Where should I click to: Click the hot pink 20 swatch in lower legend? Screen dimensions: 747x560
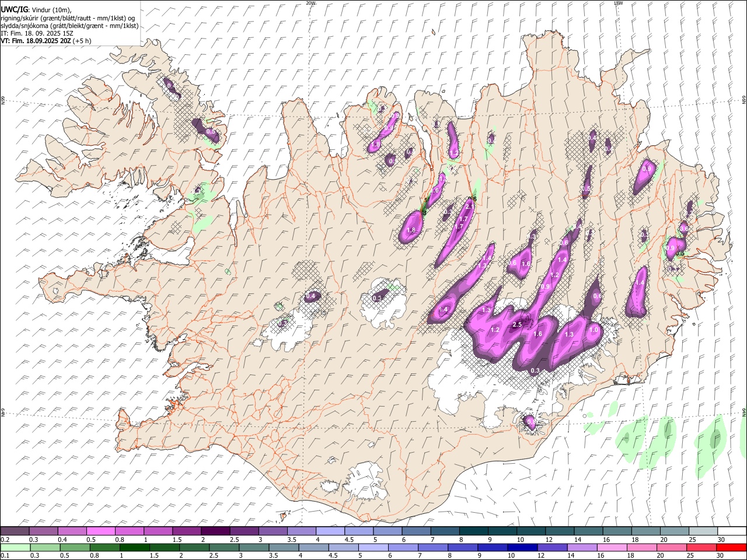[672, 547]
